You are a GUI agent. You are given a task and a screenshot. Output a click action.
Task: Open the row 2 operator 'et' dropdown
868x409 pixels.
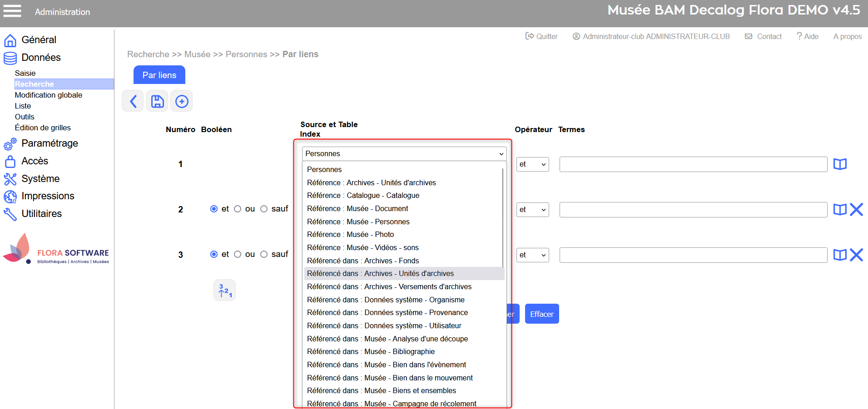pos(532,210)
